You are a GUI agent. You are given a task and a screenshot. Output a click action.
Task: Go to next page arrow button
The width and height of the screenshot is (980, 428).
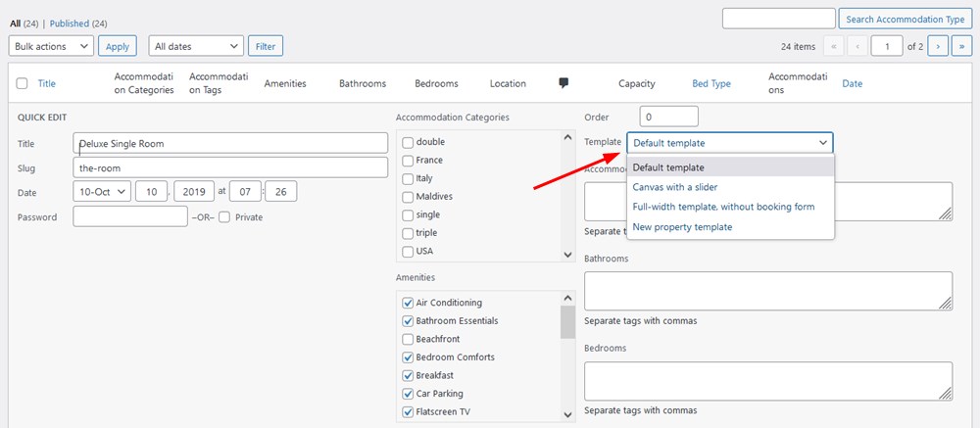[x=938, y=46]
